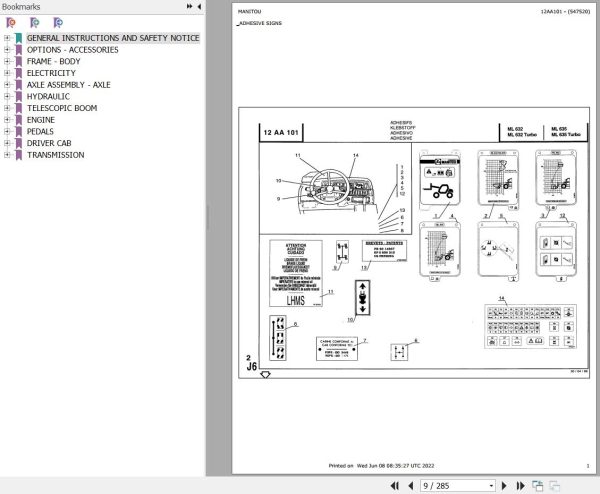Expand the ELECTRICITY bookmark node
The height and width of the screenshot is (494, 600).
pyautogui.click(x=7, y=73)
